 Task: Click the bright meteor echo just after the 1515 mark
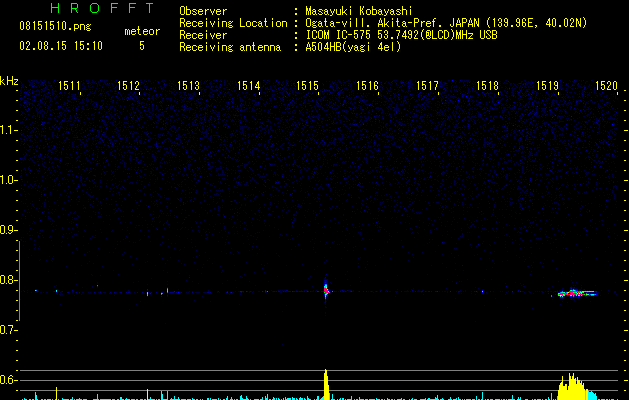coord(326,290)
